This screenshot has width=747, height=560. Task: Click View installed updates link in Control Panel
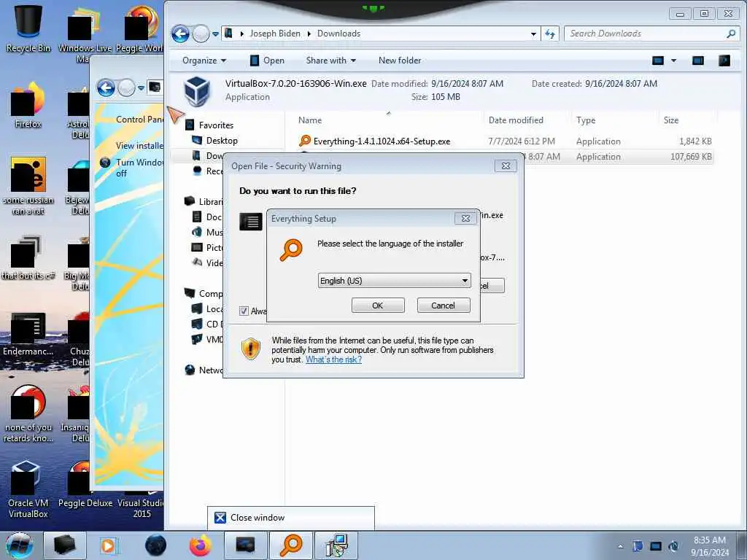[139, 145]
